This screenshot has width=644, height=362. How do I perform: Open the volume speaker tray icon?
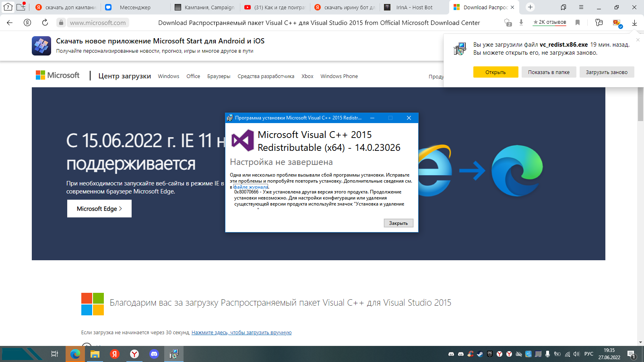[x=576, y=354]
